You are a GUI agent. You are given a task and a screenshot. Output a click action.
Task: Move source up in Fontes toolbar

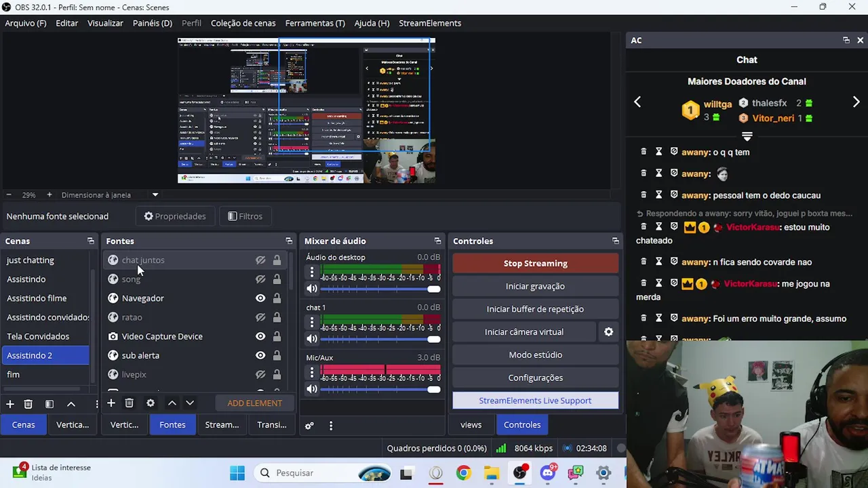172,403
